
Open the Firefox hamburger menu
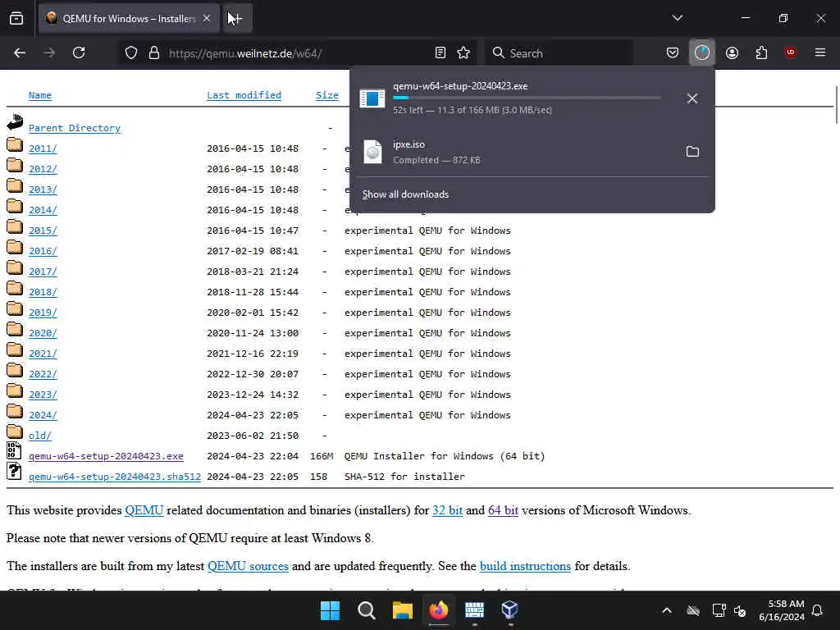tap(819, 52)
